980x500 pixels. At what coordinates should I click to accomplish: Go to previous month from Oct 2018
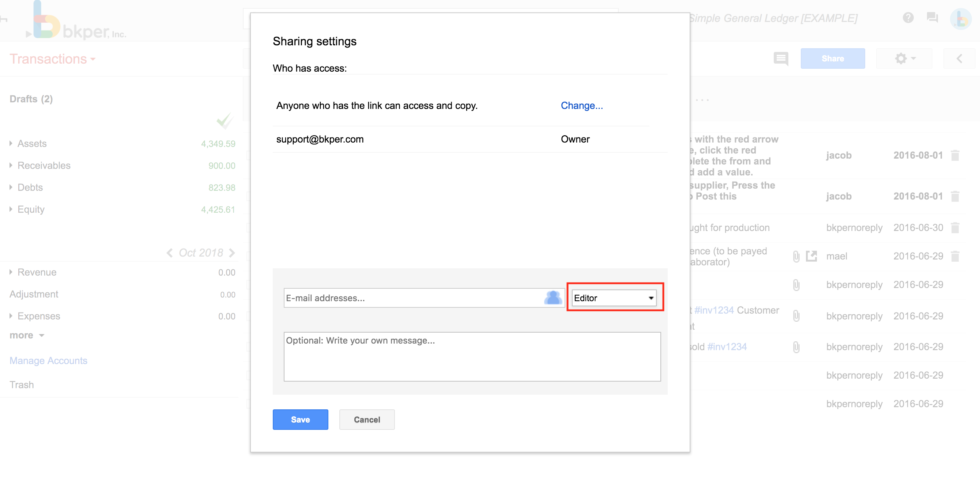click(170, 253)
